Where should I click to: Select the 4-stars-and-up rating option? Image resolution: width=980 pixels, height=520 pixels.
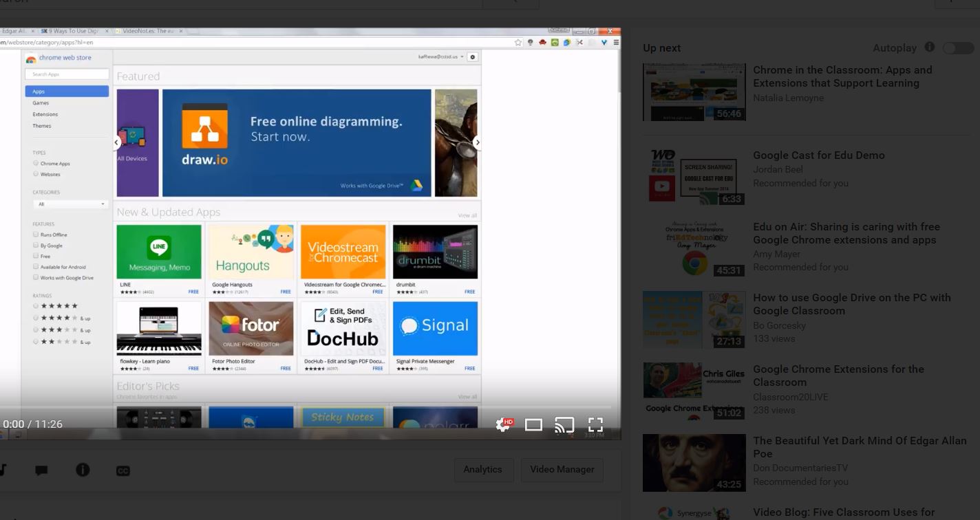(35, 318)
